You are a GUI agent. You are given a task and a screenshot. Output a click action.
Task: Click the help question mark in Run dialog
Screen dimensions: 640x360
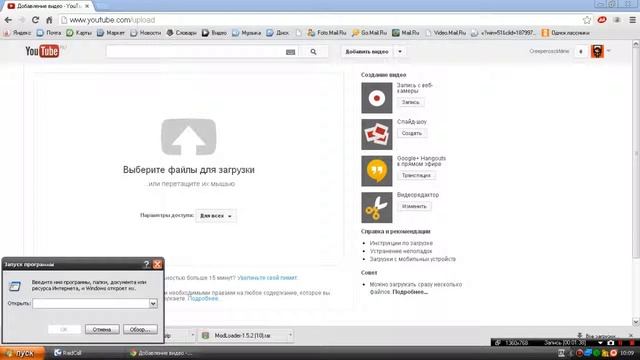click(x=147, y=264)
